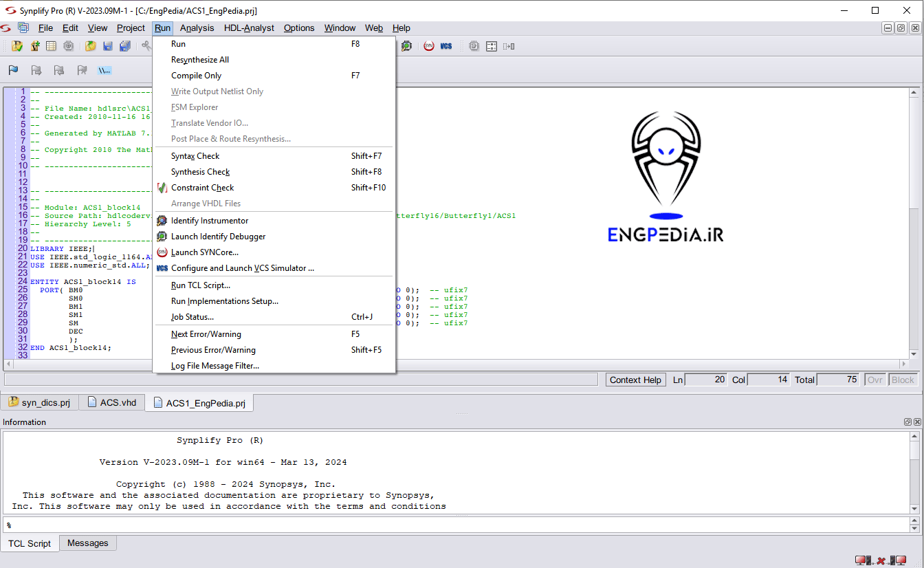This screenshot has height=568, width=924.
Task: Open the Analysis menu
Action: click(197, 28)
